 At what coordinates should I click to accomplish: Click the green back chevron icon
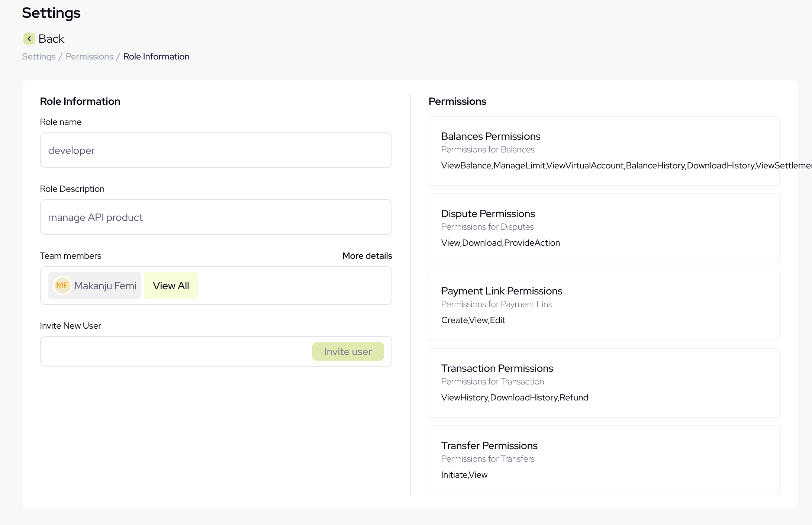29,39
